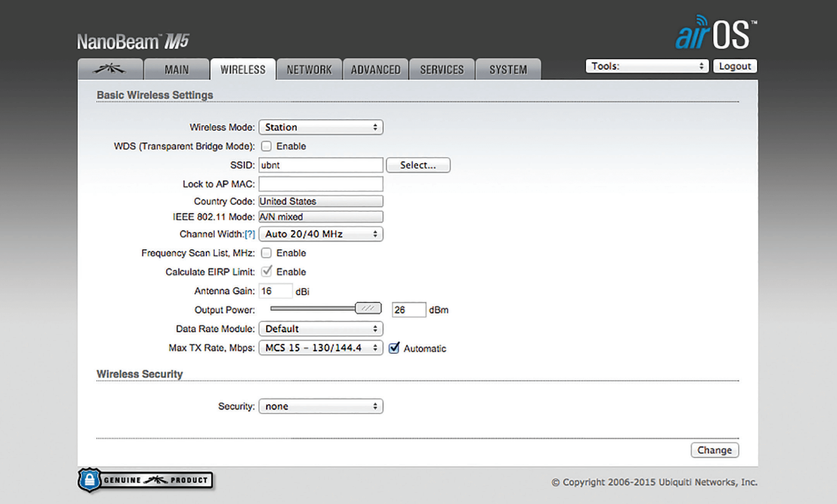Viewport: 837px width, 504px height.
Task: Toggle Calculate EIRP Limit checkbox
Action: 267,272
